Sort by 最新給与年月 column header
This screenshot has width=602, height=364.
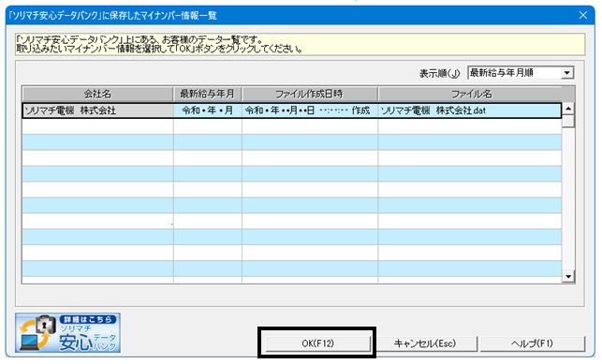tap(207, 94)
